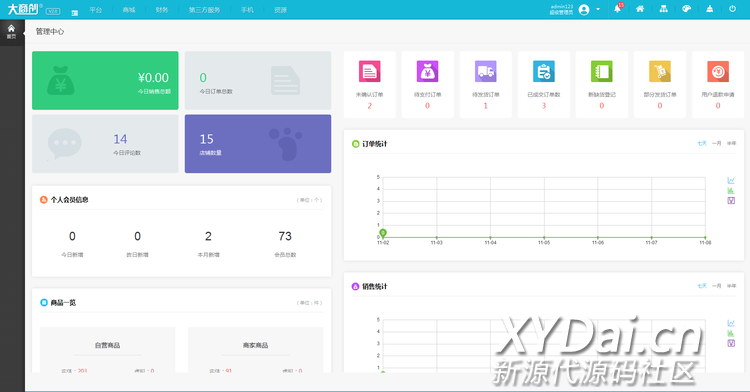Select 七天 range in 订单统计 chart

click(x=702, y=143)
